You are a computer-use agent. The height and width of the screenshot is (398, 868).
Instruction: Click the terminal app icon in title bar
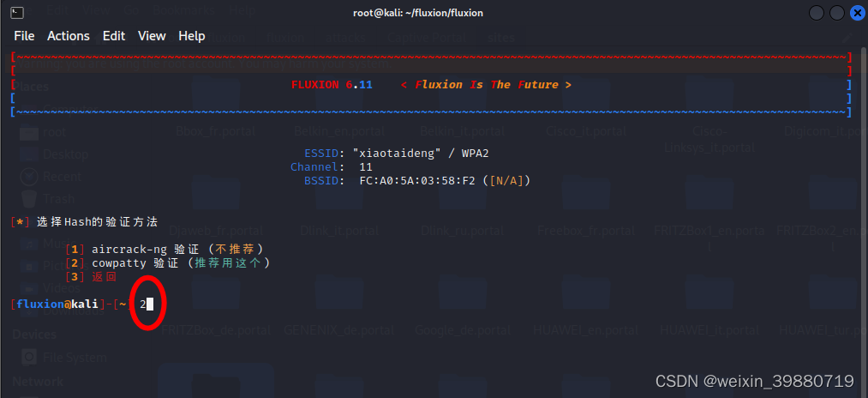(x=17, y=12)
